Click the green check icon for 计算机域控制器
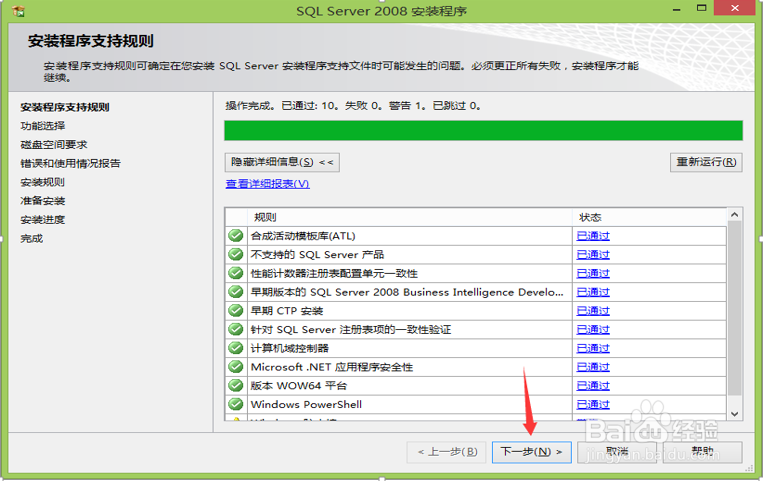This screenshot has height=481, width=763. tap(236, 348)
